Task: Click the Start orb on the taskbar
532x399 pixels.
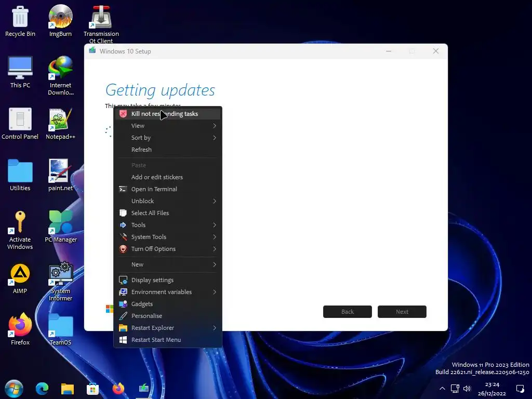Action: [14, 389]
